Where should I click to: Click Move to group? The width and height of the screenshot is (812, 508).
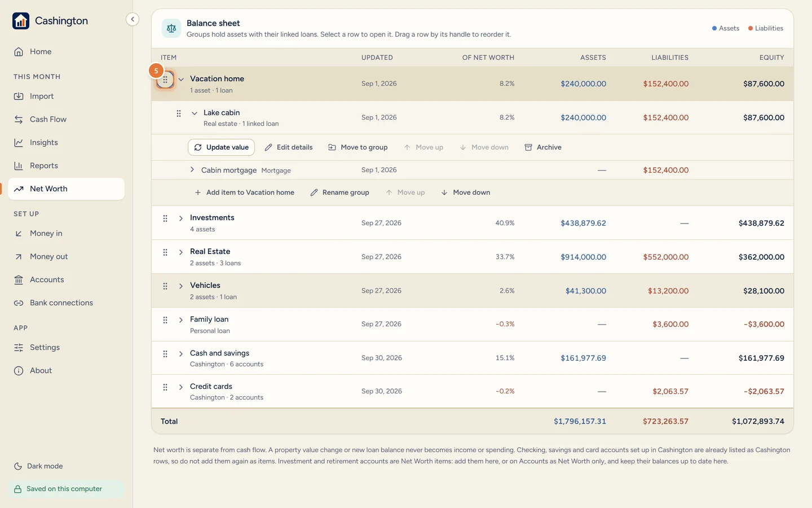point(358,147)
